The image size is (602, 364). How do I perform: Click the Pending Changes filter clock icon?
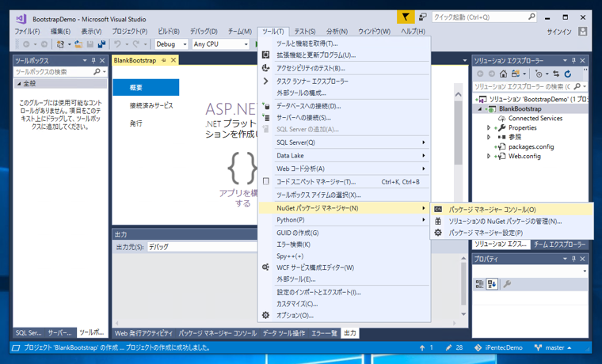pyautogui.click(x=539, y=74)
